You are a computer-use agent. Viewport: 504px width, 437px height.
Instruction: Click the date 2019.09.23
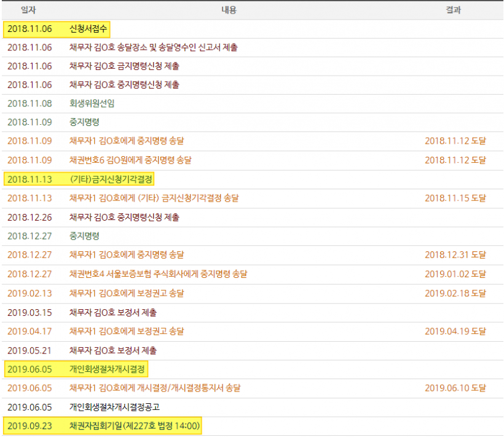pos(30,426)
